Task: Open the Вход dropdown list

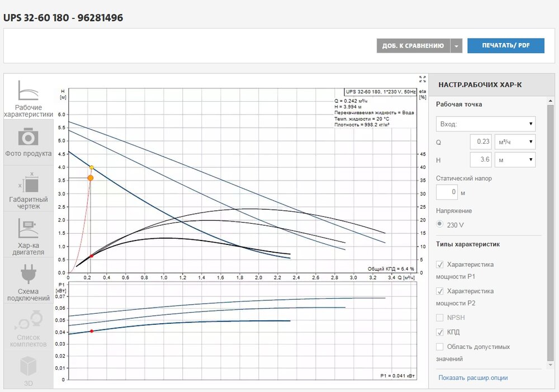Action: tap(485, 124)
